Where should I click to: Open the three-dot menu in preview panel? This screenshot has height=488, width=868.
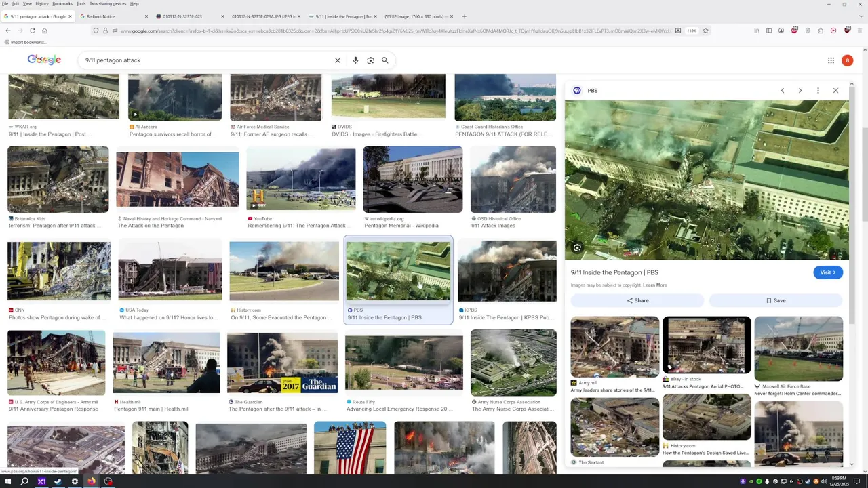(818, 90)
